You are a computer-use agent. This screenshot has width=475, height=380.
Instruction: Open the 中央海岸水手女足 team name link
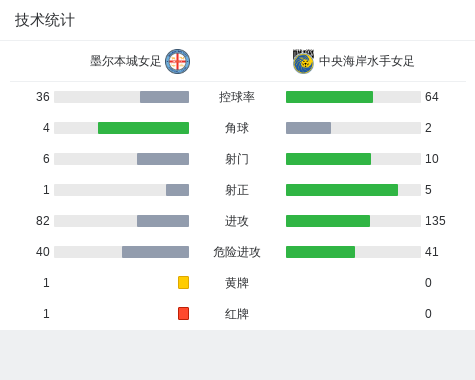pos(366,61)
